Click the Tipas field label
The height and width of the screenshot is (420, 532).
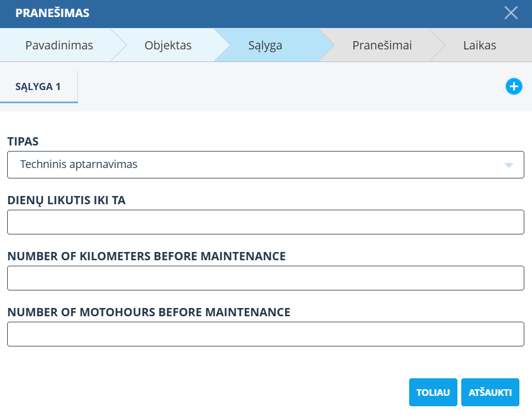[x=23, y=142]
